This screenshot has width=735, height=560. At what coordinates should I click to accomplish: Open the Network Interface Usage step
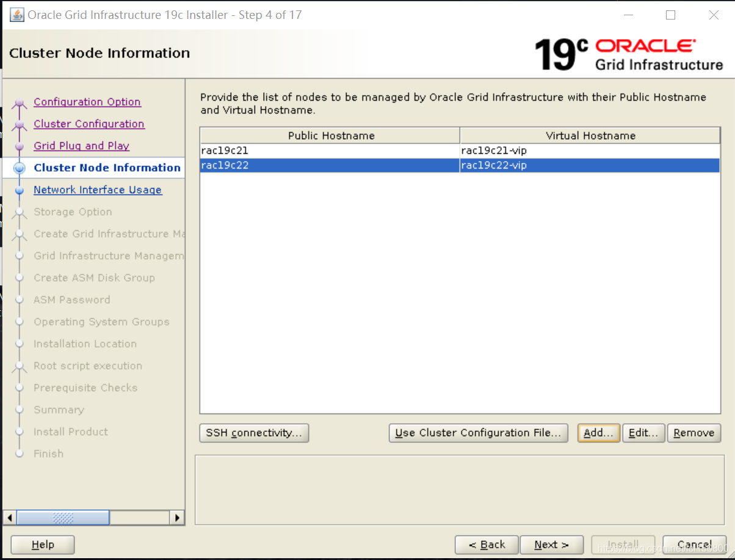(98, 190)
